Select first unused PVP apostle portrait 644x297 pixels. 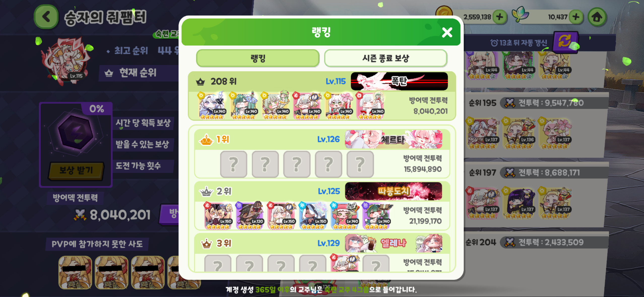[75, 272]
